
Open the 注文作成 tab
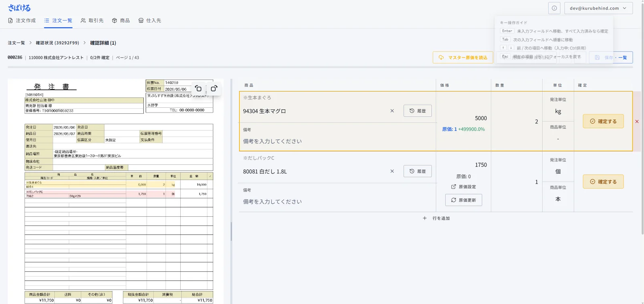[x=22, y=21]
